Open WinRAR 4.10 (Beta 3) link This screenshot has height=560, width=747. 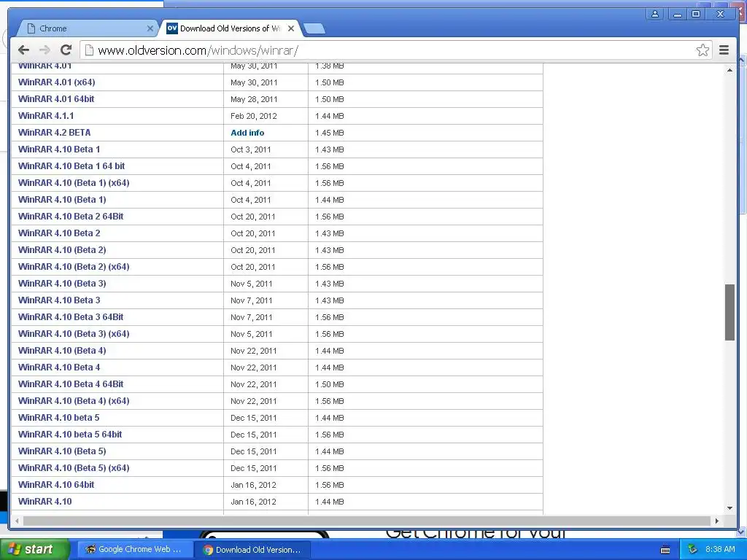(62, 284)
